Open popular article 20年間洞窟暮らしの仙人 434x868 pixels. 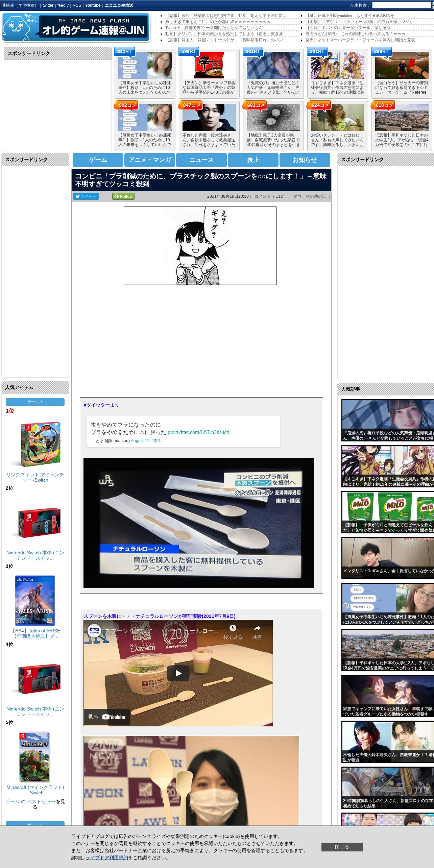coord(388,788)
